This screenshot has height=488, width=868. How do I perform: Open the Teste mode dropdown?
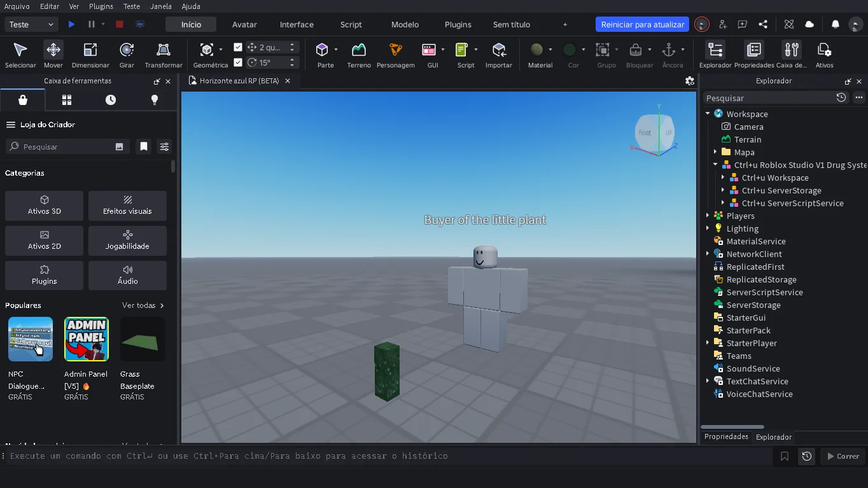pos(32,24)
